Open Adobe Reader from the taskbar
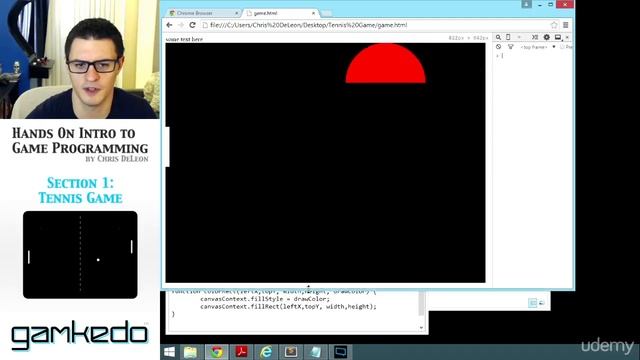 click(241, 352)
